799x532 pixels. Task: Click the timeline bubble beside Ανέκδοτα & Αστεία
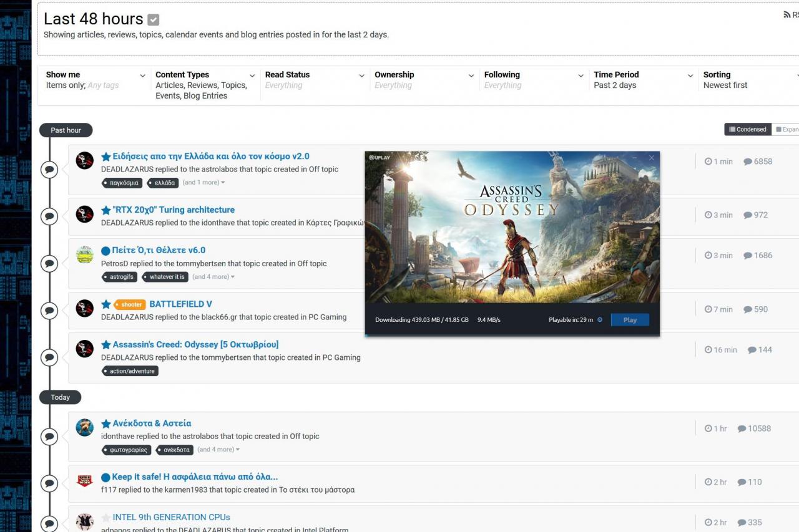[49, 437]
